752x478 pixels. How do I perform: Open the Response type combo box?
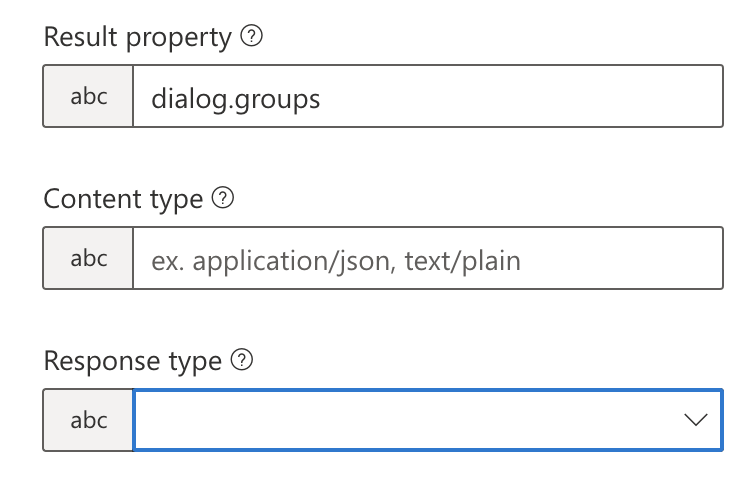point(428,420)
